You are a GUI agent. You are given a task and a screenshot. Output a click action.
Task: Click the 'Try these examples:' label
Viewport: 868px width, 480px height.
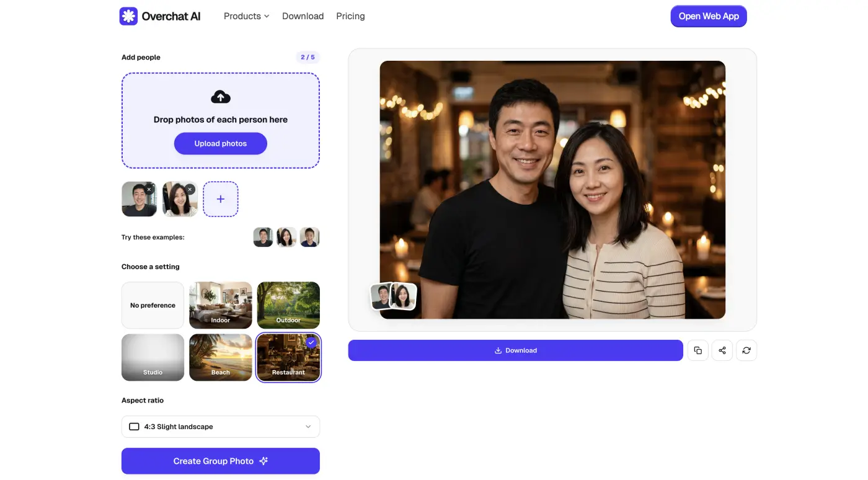pyautogui.click(x=153, y=237)
